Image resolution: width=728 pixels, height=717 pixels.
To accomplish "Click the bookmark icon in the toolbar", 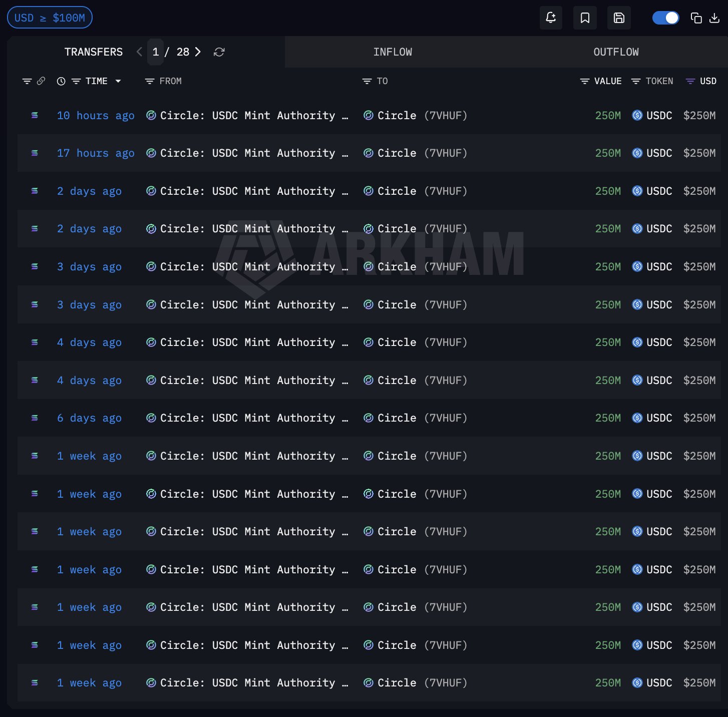I will tap(585, 18).
